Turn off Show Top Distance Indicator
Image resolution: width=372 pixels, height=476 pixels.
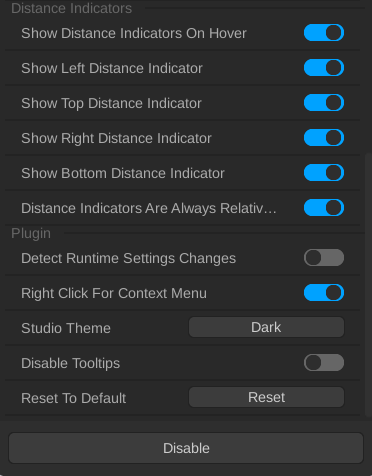tap(324, 103)
